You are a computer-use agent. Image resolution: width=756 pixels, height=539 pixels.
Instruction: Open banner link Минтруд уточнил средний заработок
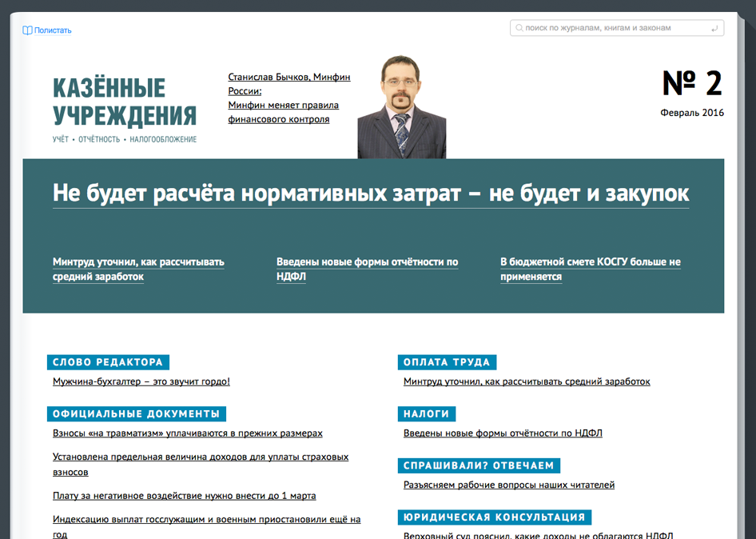tap(138, 269)
